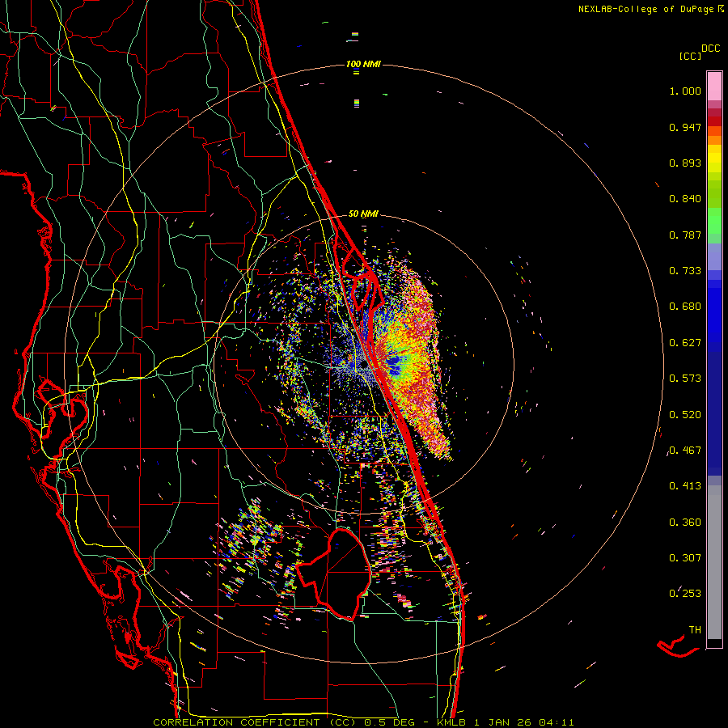
Task: Pick the bright green color bar segment
Action: coord(714,221)
